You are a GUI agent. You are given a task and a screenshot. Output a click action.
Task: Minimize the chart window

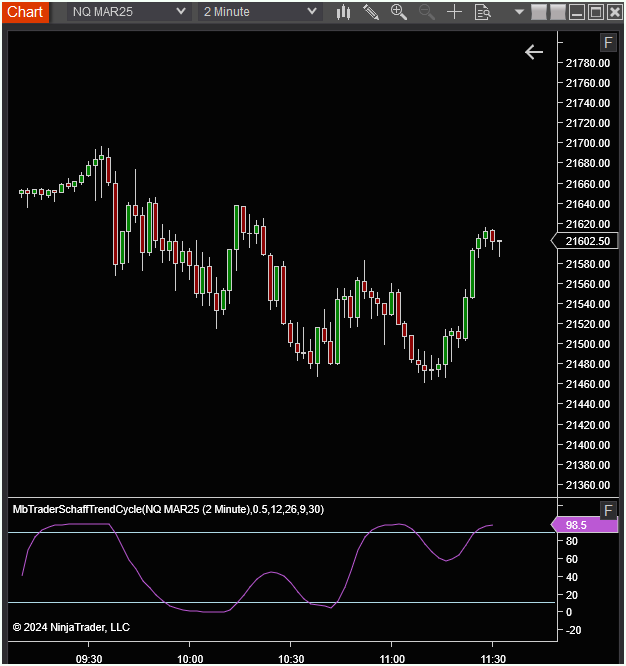577,12
